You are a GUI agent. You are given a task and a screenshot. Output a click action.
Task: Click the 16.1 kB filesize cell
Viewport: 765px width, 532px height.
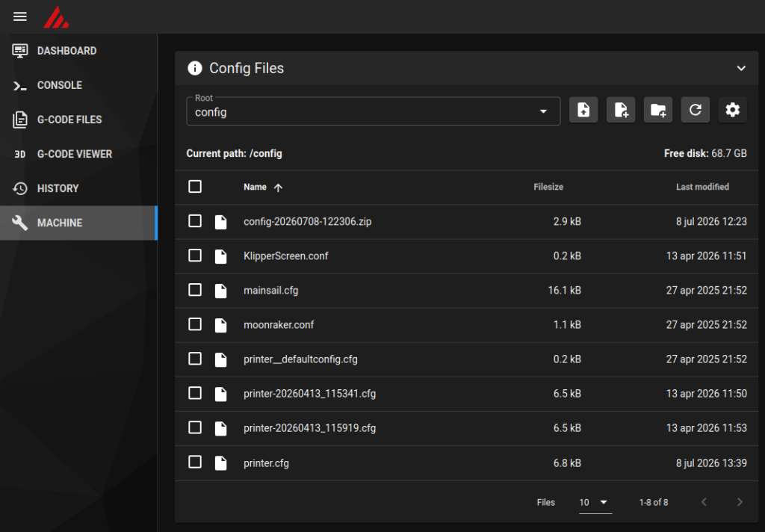(x=565, y=291)
